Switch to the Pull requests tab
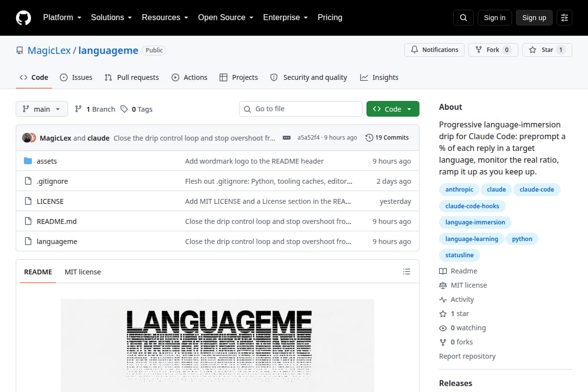 point(132,77)
